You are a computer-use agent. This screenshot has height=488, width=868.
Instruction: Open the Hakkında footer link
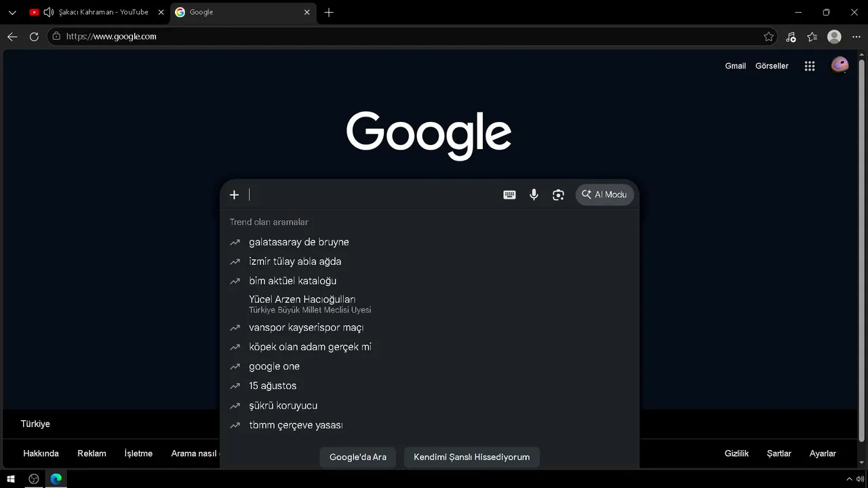(41, 453)
